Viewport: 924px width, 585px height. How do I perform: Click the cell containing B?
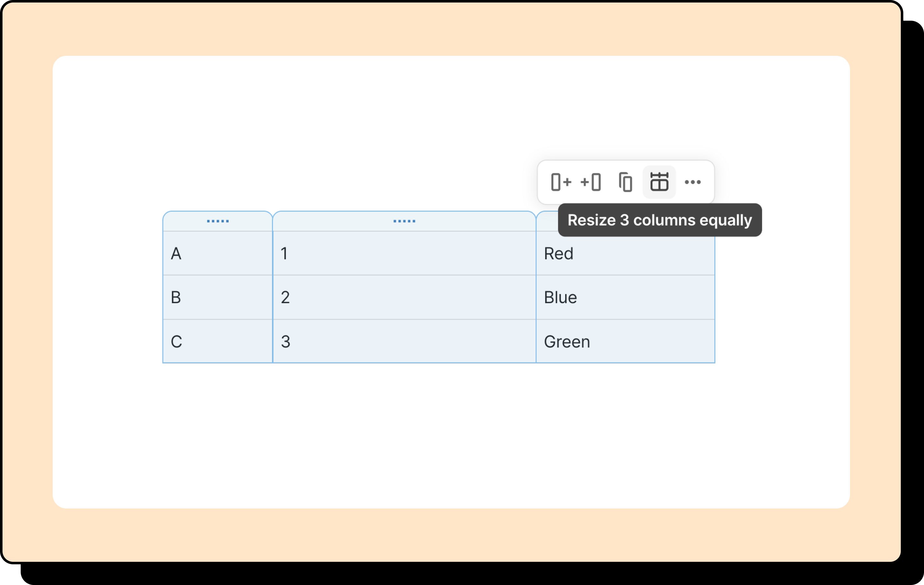click(x=176, y=297)
